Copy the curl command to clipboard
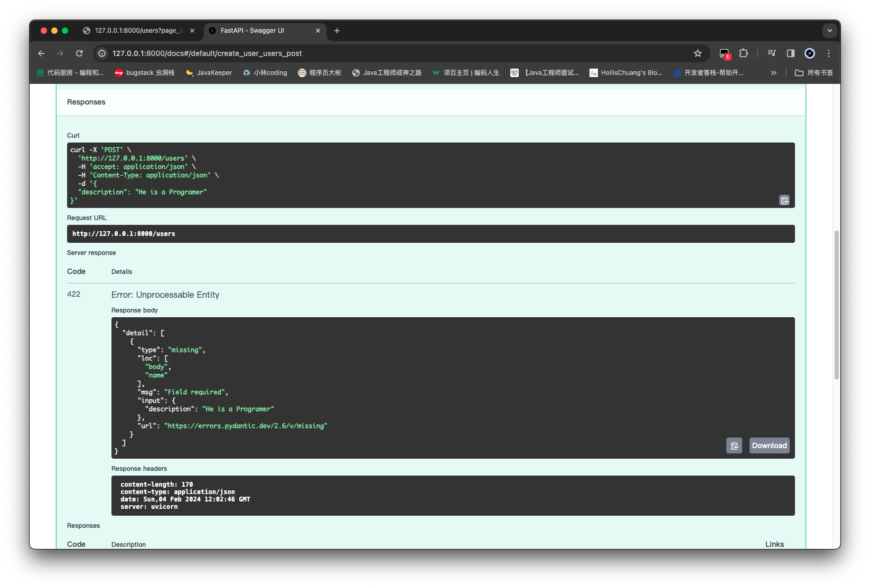This screenshot has height=588, width=870. [784, 200]
